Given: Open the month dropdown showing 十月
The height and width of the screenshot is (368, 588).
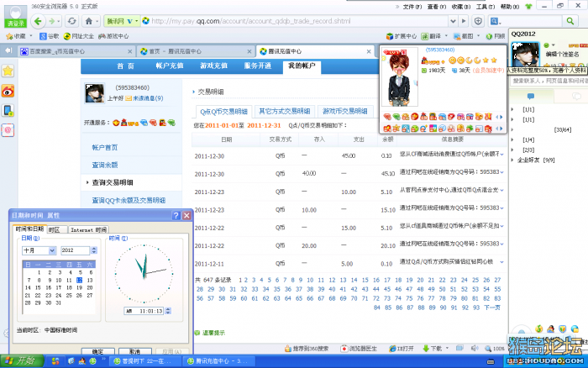Looking at the screenshot, I should pos(52,250).
